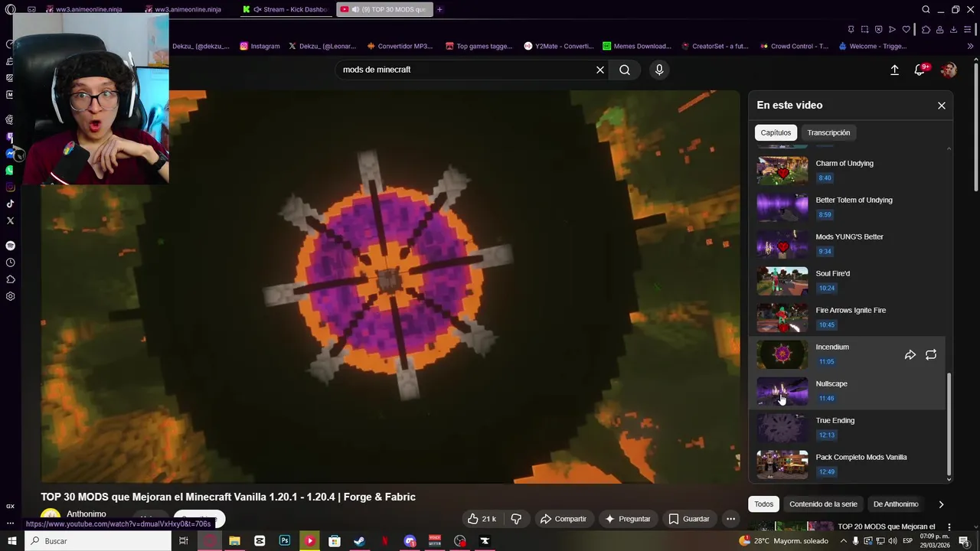Open Opera ad blocker shield icon
The width and height of the screenshot is (980, 551).
[878, 30]
